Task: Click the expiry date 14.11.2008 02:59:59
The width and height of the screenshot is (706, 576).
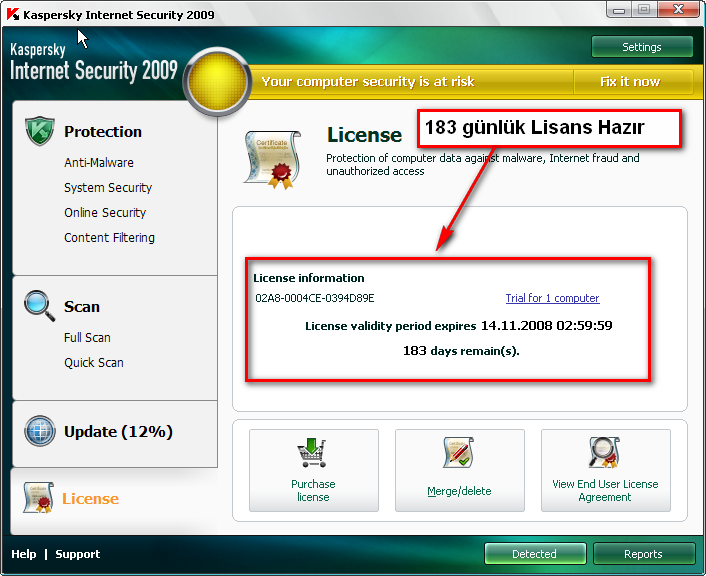Action: (547, 326)
